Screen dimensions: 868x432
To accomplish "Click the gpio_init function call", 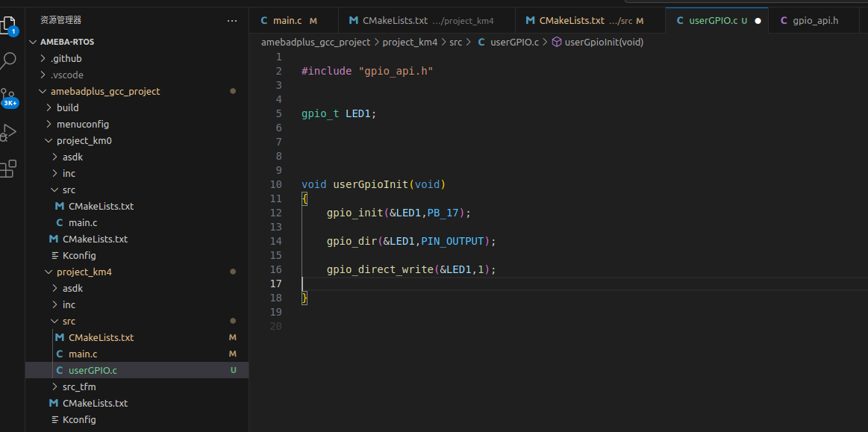I will point(355,213).
